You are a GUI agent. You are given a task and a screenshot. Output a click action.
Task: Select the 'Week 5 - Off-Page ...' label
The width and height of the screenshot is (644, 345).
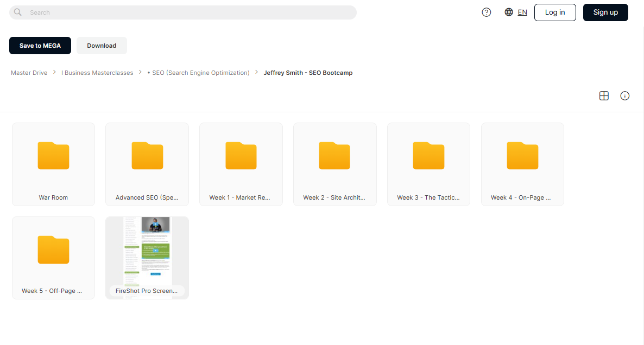(x=52, y=291)
